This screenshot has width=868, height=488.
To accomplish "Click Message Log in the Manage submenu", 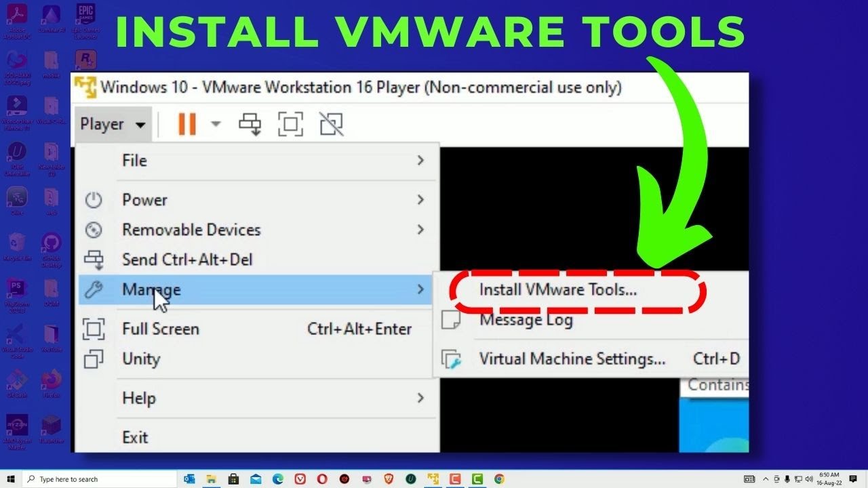I will tap(526, 319).
